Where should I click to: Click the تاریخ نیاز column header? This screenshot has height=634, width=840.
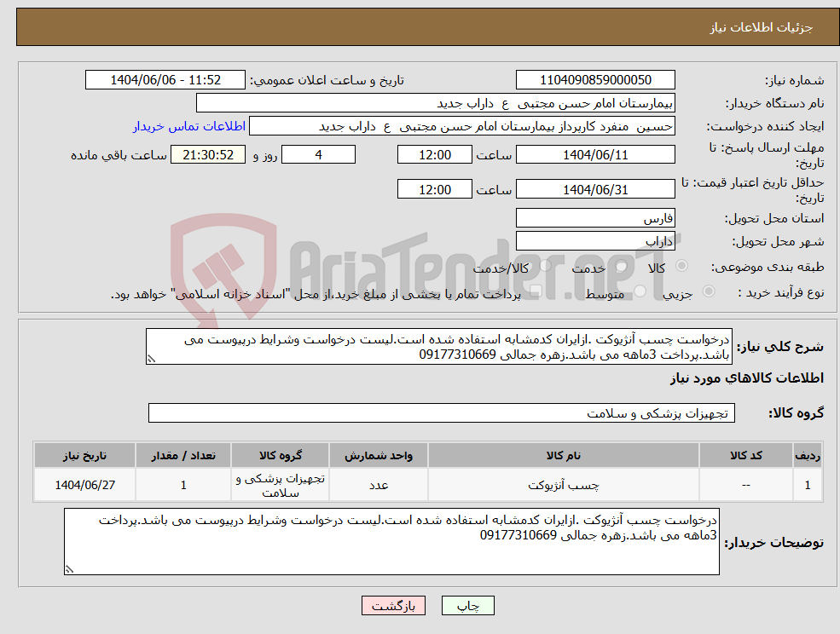(83, 455)
